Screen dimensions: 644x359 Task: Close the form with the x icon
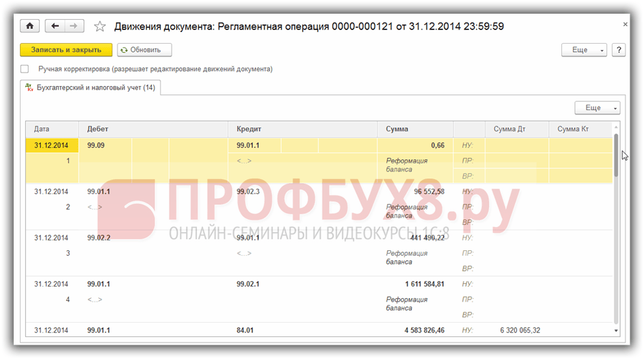[x=625, y=24]
